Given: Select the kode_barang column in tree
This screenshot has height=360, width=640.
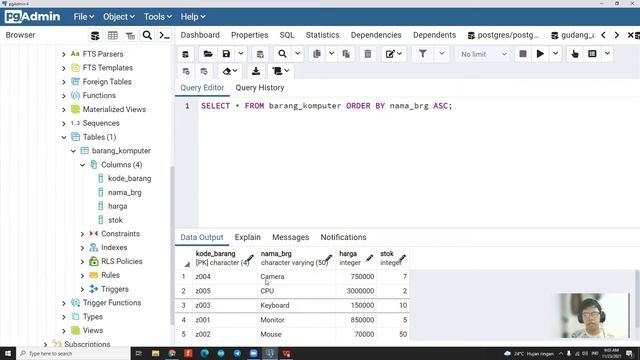Looking at the screenshot, I should (129, 179).
